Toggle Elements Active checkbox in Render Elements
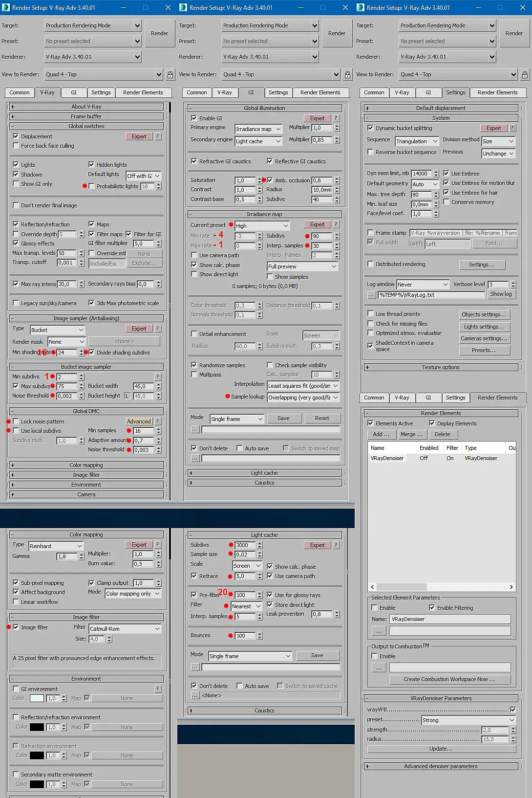 [x=370, y=423]
